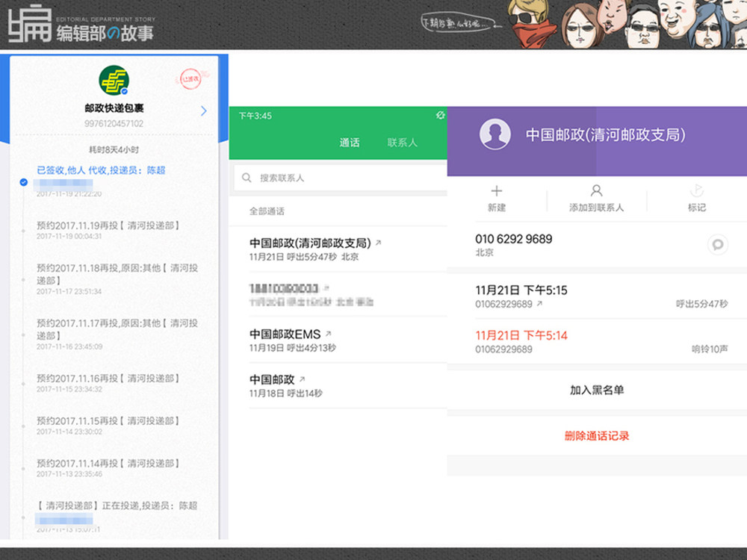The image size is (747, 560).
Task: Open 中国邮政 call entry from 11月18日
Action: click(348, 385)
